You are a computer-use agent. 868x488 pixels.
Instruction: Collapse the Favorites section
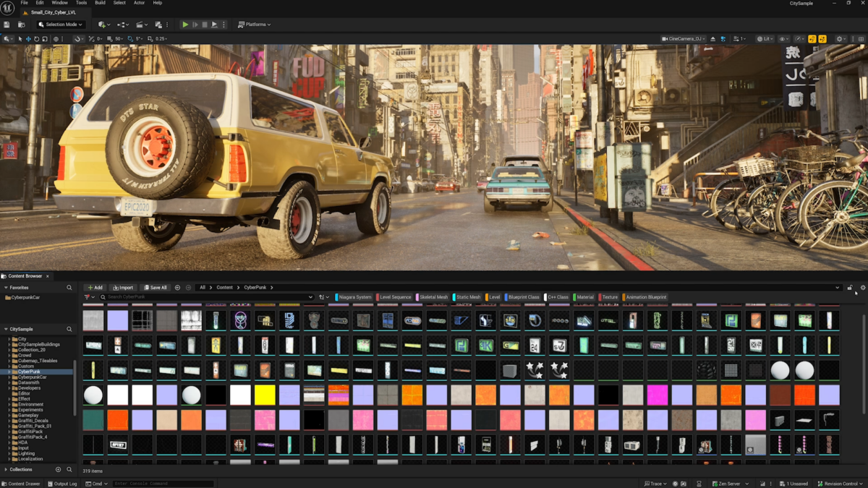point(7,288)
